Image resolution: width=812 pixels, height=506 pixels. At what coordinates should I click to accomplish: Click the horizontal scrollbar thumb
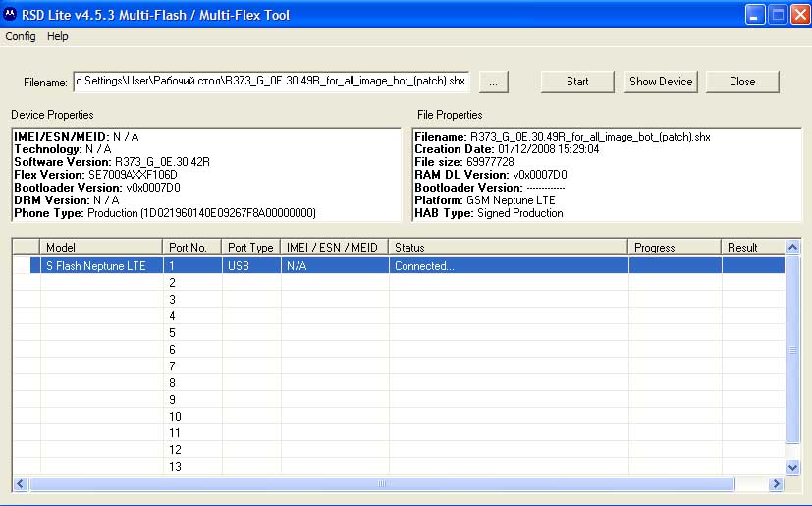(382, 483)
